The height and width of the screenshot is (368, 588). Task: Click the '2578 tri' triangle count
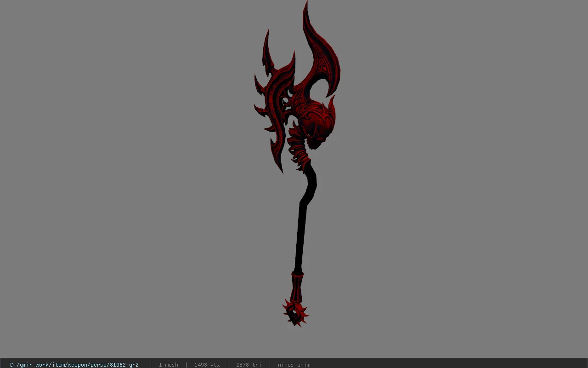249,365
